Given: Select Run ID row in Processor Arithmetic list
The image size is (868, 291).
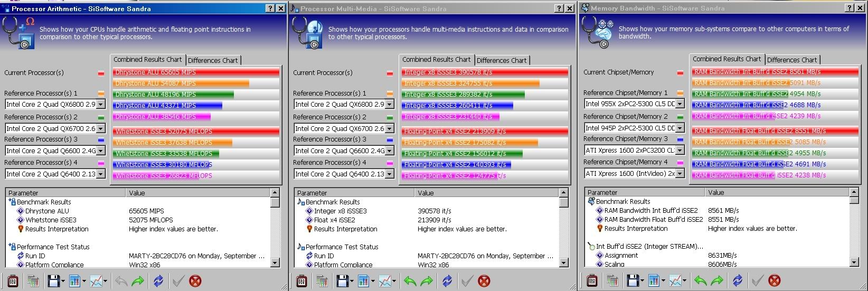Looking at the screenshot, I should point(138,256).
